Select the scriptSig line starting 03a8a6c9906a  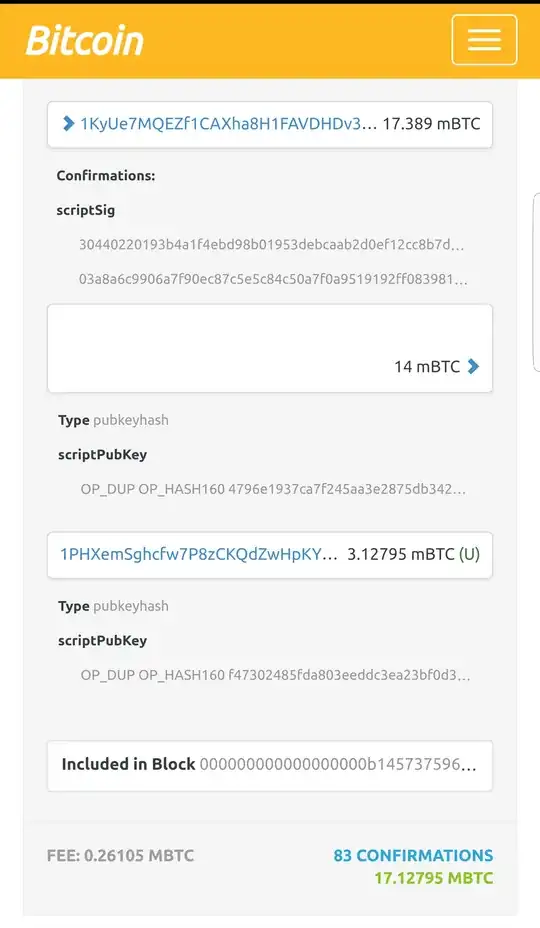coord(274,279)
